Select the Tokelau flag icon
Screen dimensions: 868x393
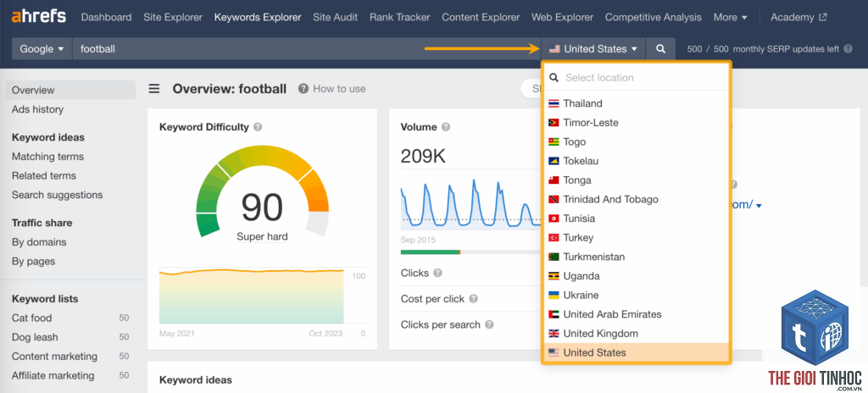[554, 161]
